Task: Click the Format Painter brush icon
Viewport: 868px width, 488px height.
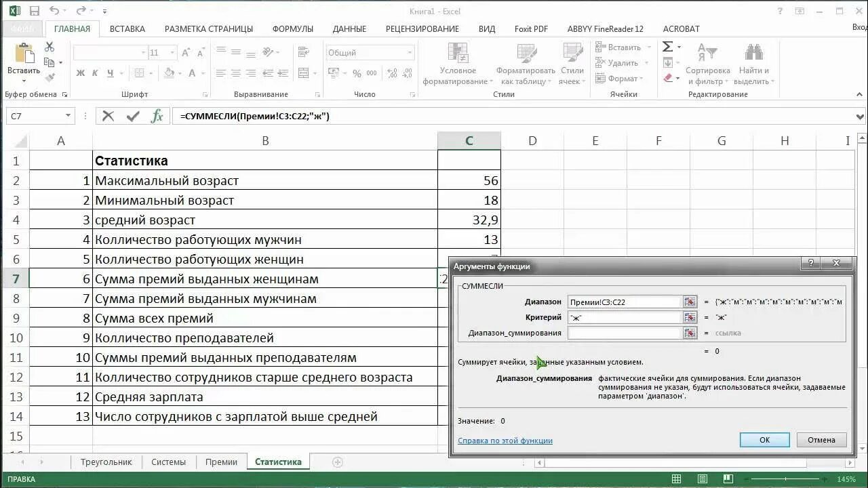Action: point(50,78)
